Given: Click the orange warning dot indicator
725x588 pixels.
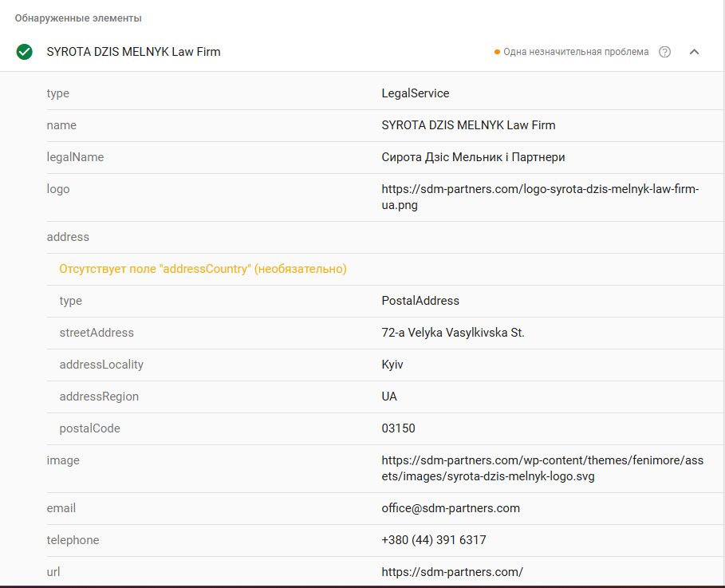Looking at the screenshot, I should point(497,52).
